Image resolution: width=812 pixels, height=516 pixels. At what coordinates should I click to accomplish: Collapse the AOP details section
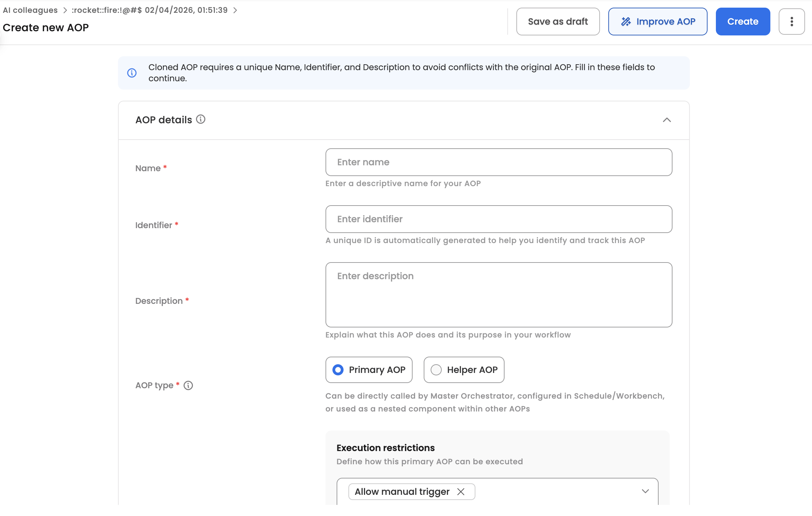667,120
